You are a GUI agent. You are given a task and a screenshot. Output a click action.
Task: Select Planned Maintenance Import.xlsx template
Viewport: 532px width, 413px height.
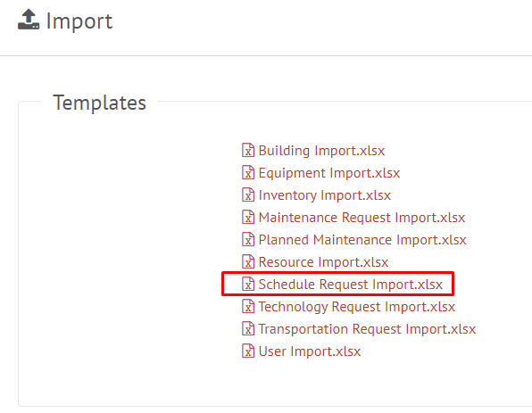pos(362,240)
